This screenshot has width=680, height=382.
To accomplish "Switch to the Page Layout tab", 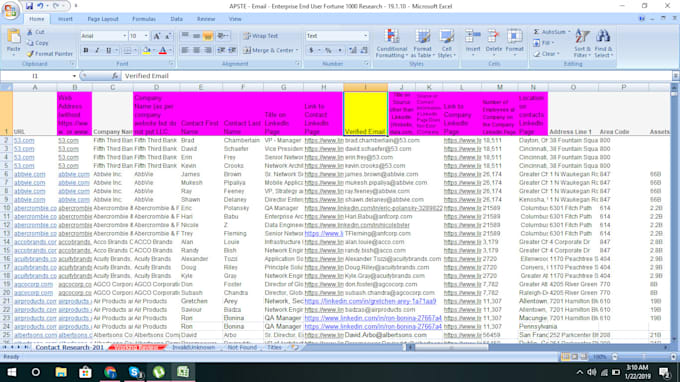I will click(103, 19).
